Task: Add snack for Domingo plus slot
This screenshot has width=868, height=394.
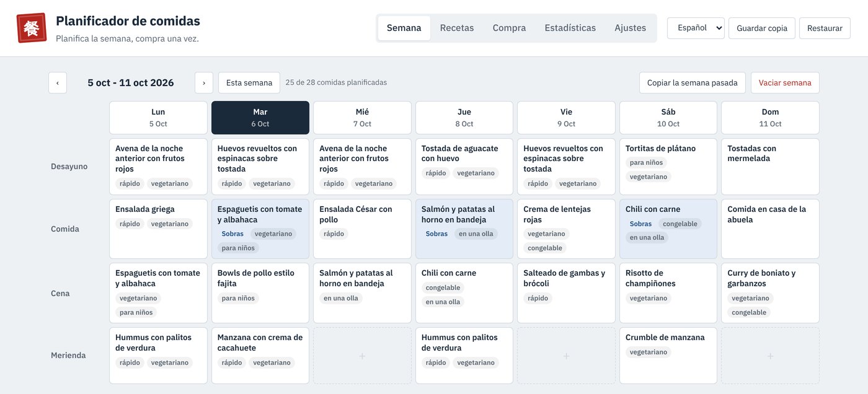Action: (x=770, y=356)
